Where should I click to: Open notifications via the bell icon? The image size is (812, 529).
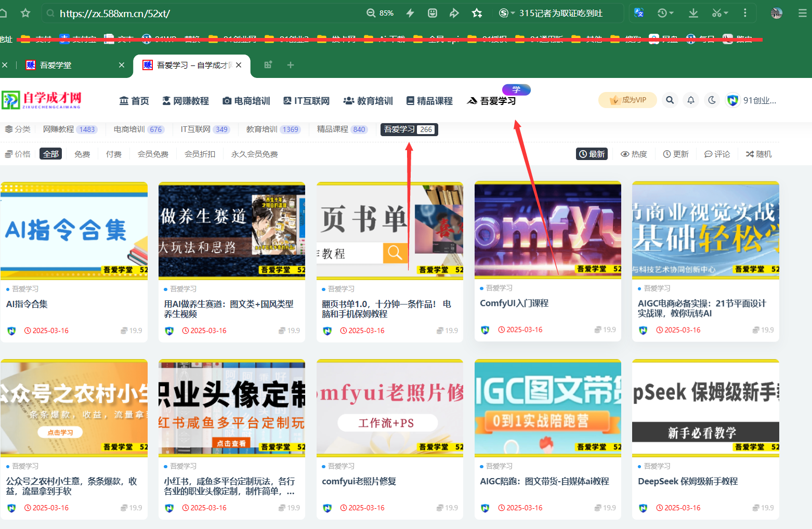(x=690, y=100)
